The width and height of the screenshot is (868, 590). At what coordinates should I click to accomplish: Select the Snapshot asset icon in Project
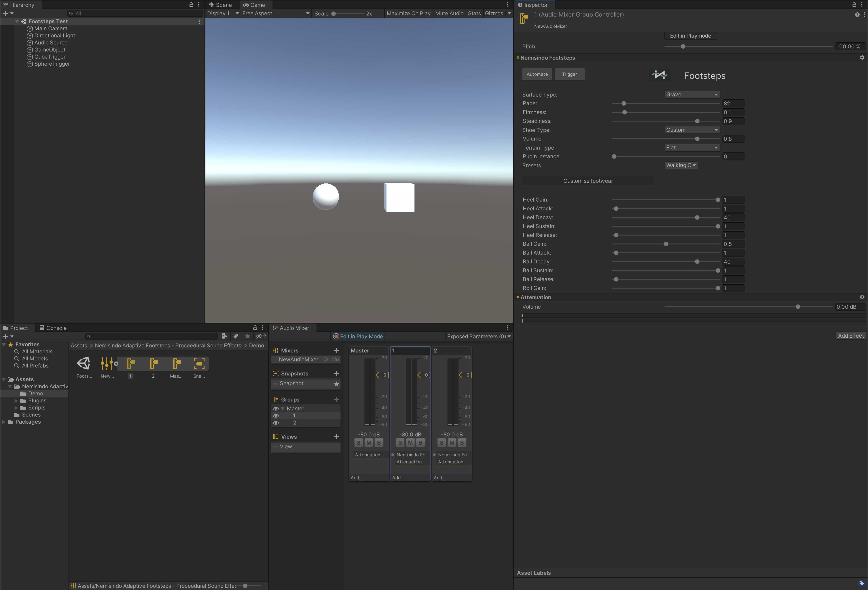(199, 363)
